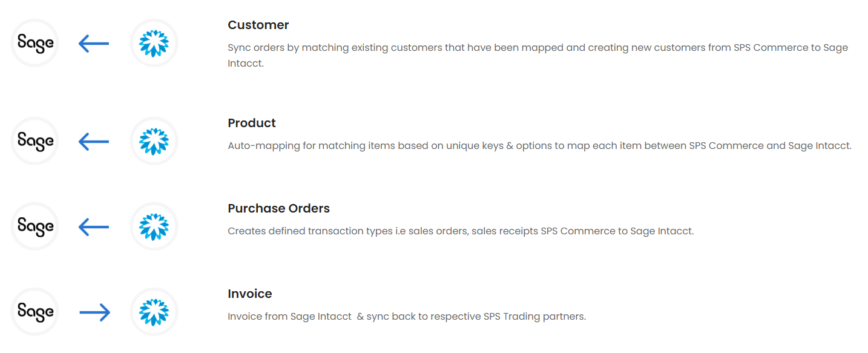Viewport: 868px width, 353px height.
Task: Click the Sage logo in Invoice row
Action: coord(35,312)
